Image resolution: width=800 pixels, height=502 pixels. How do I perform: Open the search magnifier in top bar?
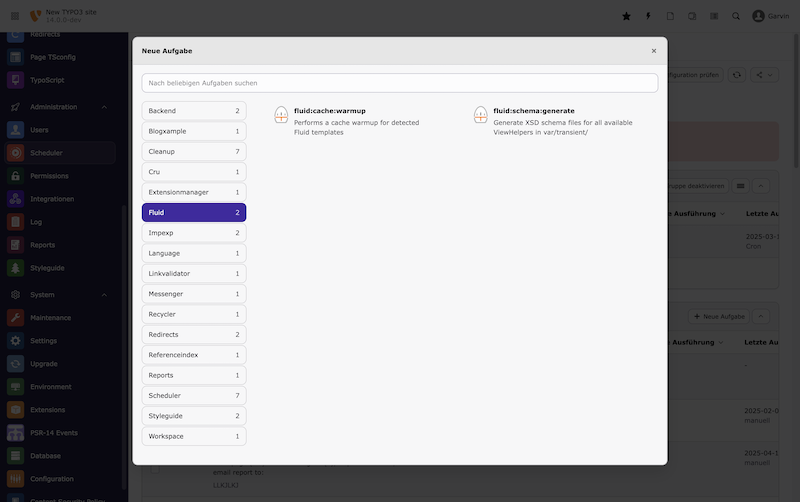pyautogui.click(x=736, y=16)
